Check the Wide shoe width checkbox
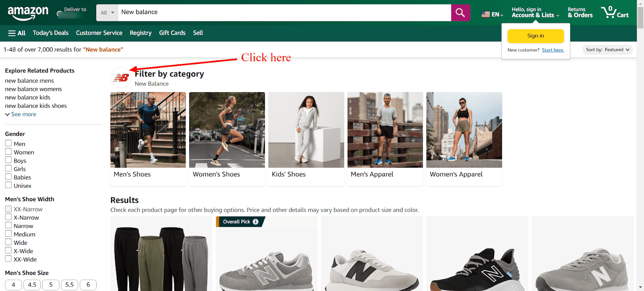This screenshot has width=644, height=291. pyautogui.click(x=8, y=242)
